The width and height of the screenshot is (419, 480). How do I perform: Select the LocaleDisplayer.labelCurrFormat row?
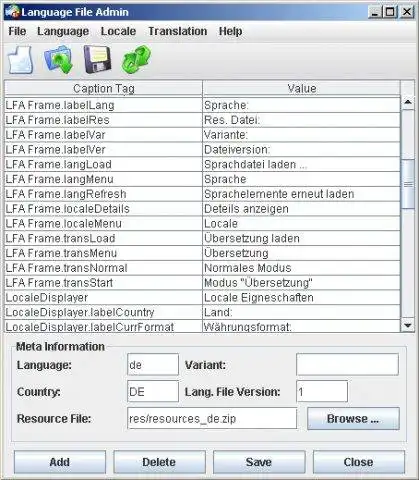click(202, 326)
